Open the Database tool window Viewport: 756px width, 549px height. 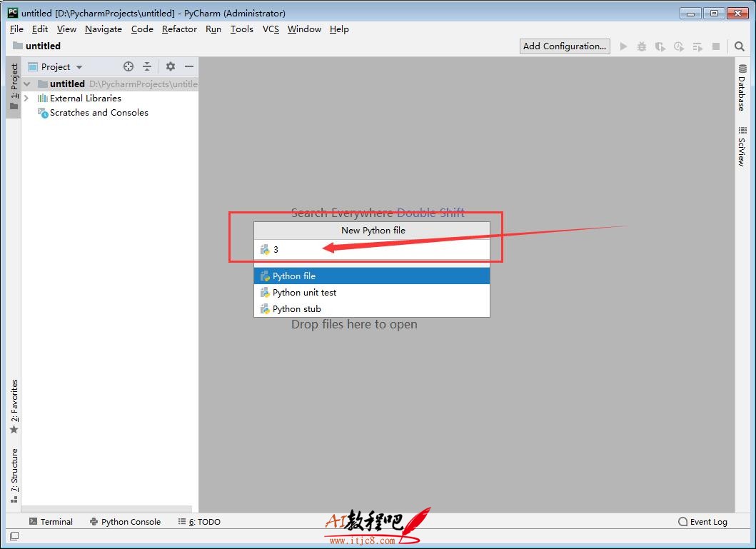click(x=742, y=87)
